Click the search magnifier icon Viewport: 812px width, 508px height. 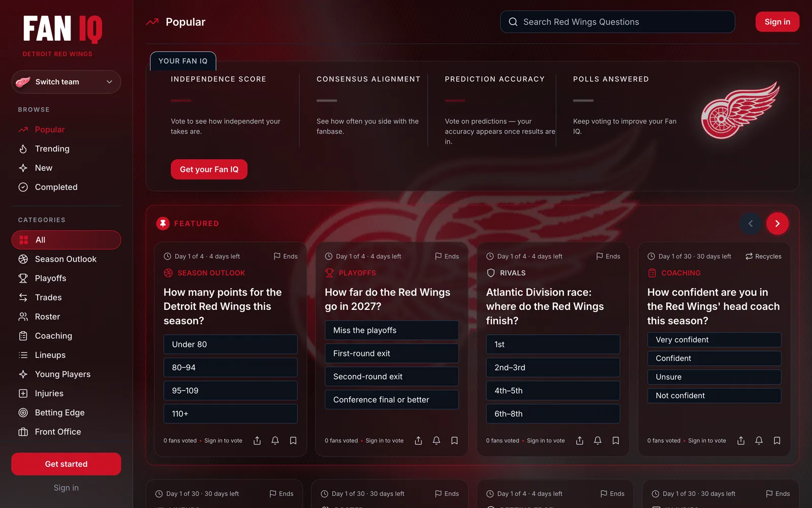513,22
